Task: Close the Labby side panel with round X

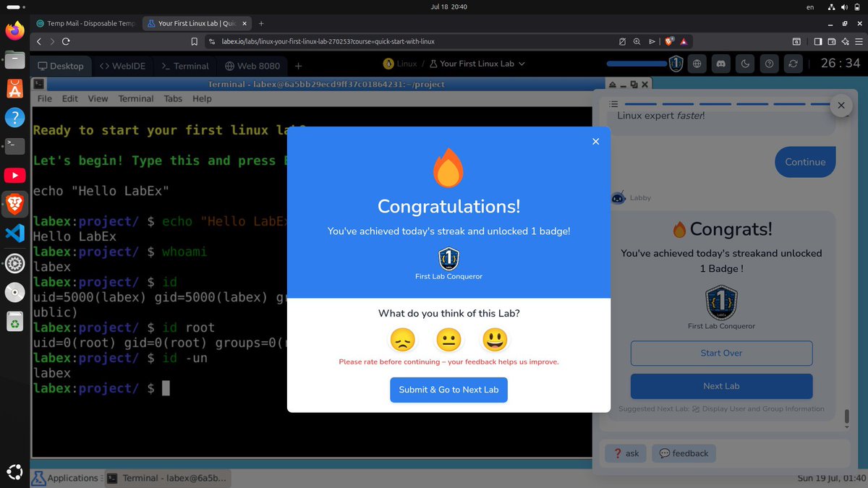Action: click(x=841, y=106)
